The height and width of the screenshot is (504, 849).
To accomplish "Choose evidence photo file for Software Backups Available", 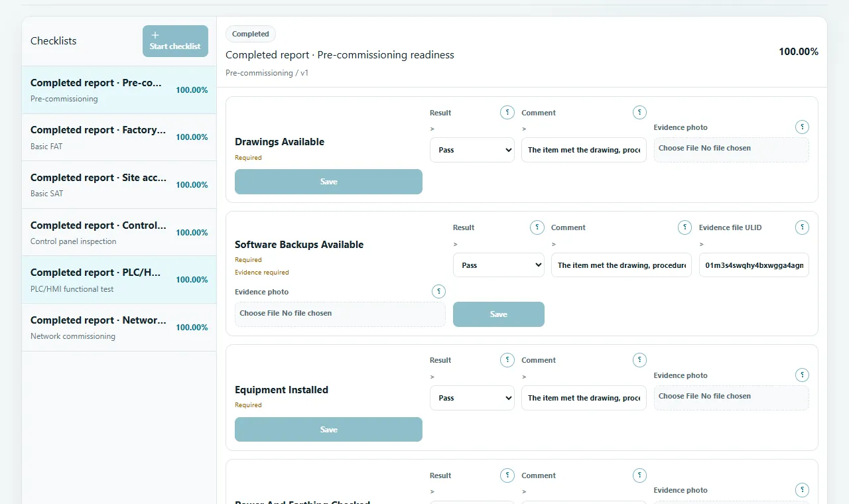I will coord(340,314).
